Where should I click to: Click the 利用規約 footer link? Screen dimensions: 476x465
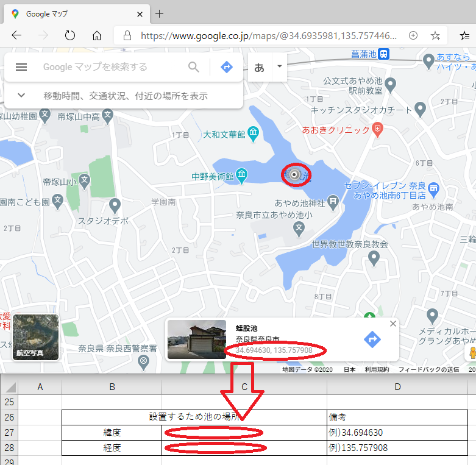pos(377,369)
